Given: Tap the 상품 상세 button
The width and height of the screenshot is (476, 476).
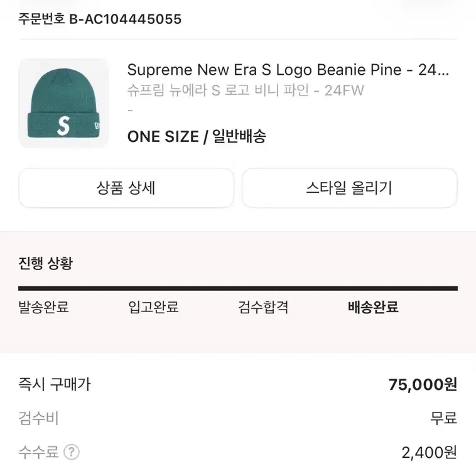Looking at the screenshot, I should coord(126,188).
